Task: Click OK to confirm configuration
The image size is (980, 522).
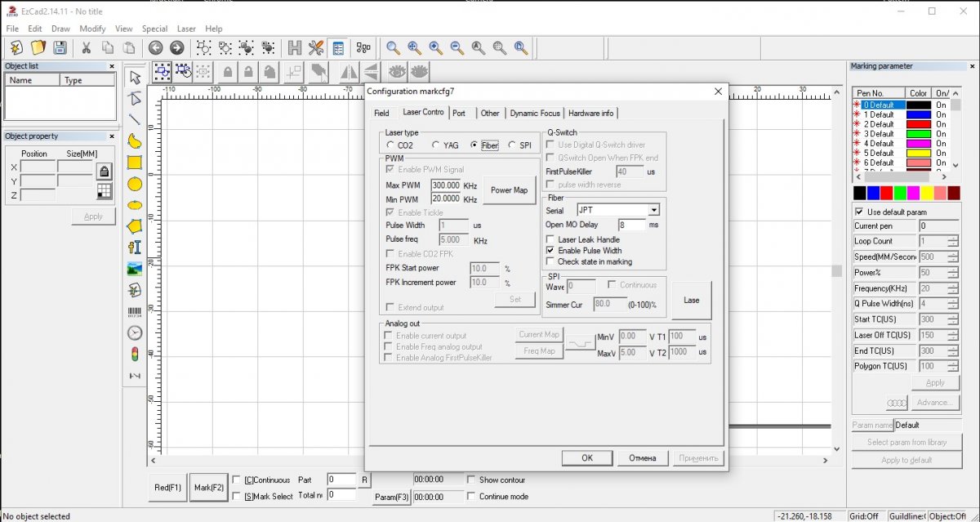Action: coord(586,457)
